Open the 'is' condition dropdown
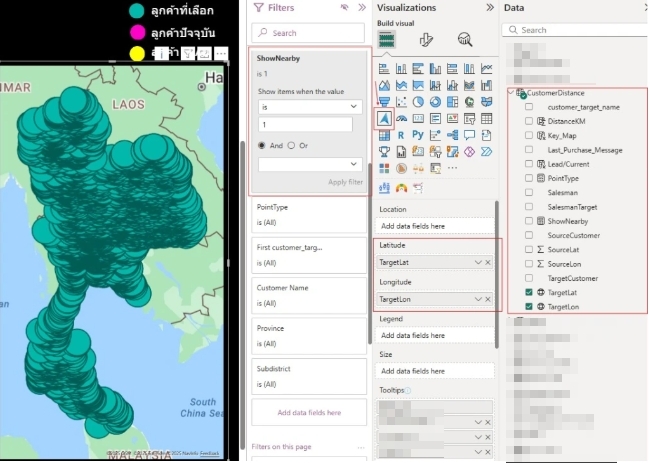650x463 pixels. point(309,106)
